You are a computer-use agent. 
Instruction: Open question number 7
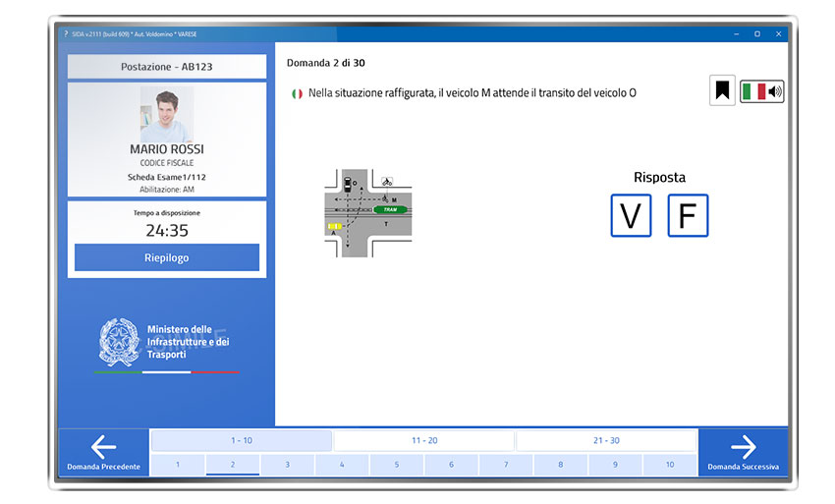pos(506,465)
